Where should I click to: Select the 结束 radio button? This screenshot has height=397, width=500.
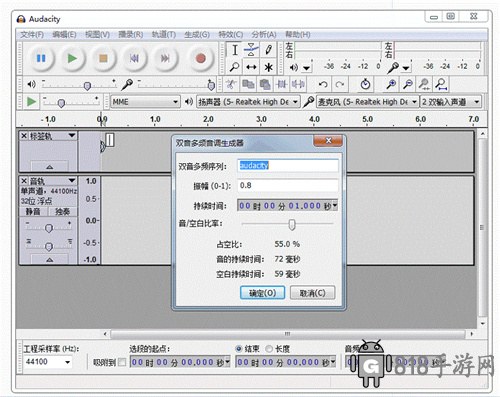239,349
